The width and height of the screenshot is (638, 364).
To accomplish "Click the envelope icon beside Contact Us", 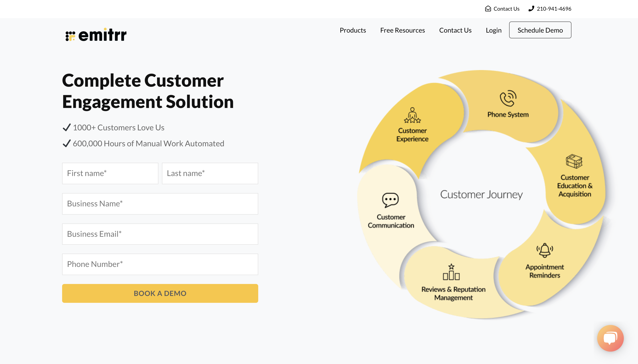I will pos(488,9).
